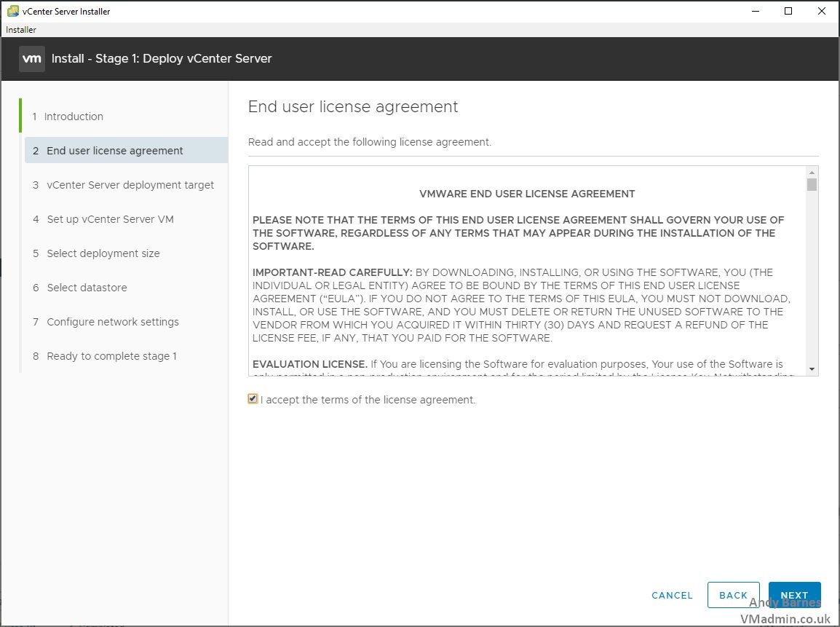Close the vCenter Server Installer window
The height and width of the screenshot is (627, 840).
821,11
